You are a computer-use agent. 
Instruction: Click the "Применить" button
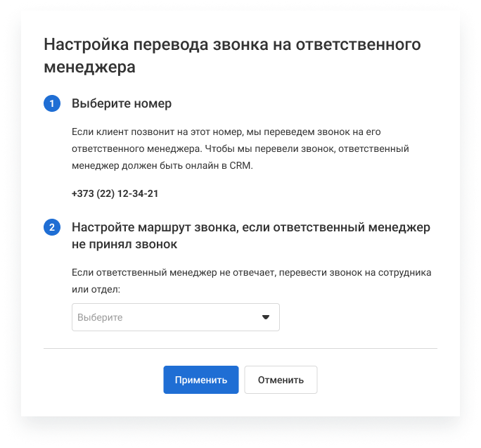point(201,380)
